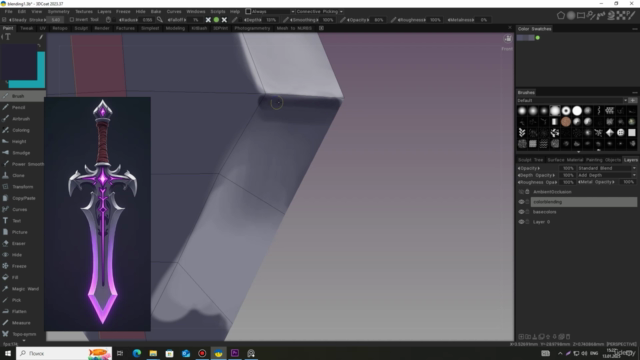Screen dimensions: 640x360
Task: Select the polygon stroke mode icon
Action: 561,16
